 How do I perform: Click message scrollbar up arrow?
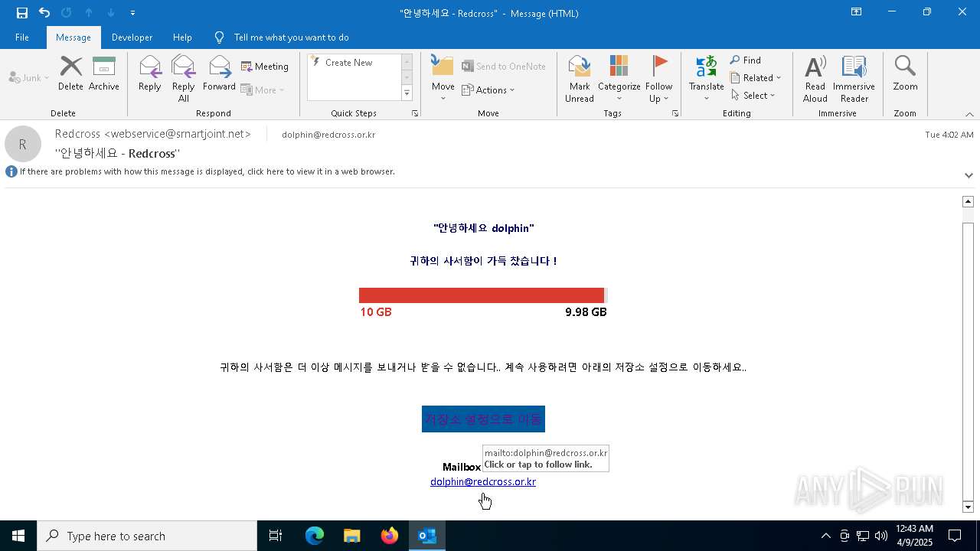pyautogui.click(x=968, y=201)
